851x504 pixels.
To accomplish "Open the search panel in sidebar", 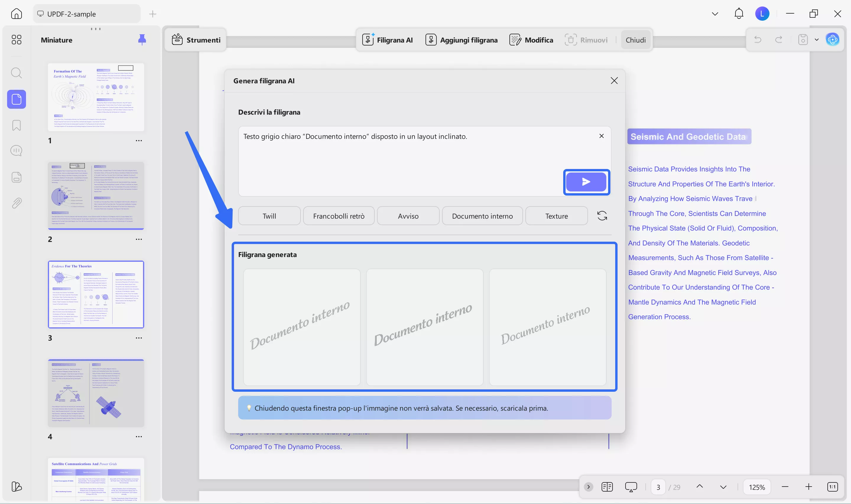I will 16,73.
